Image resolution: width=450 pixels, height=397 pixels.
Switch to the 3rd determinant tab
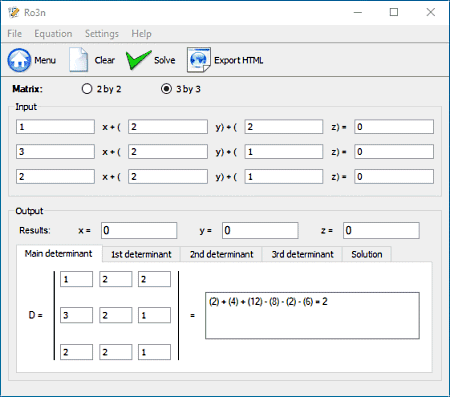point(302,254)
